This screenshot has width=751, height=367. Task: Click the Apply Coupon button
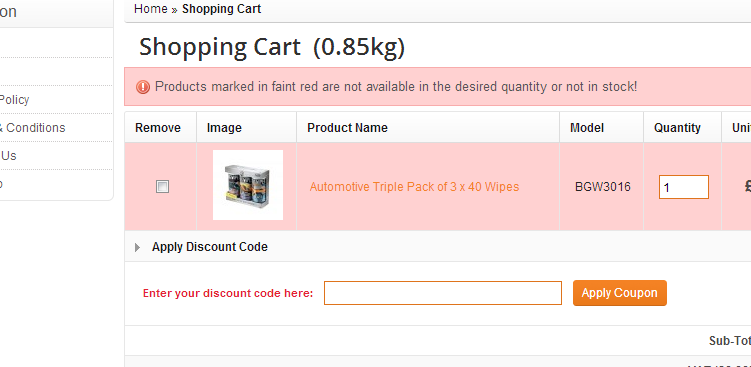click(x=619, y=293)
